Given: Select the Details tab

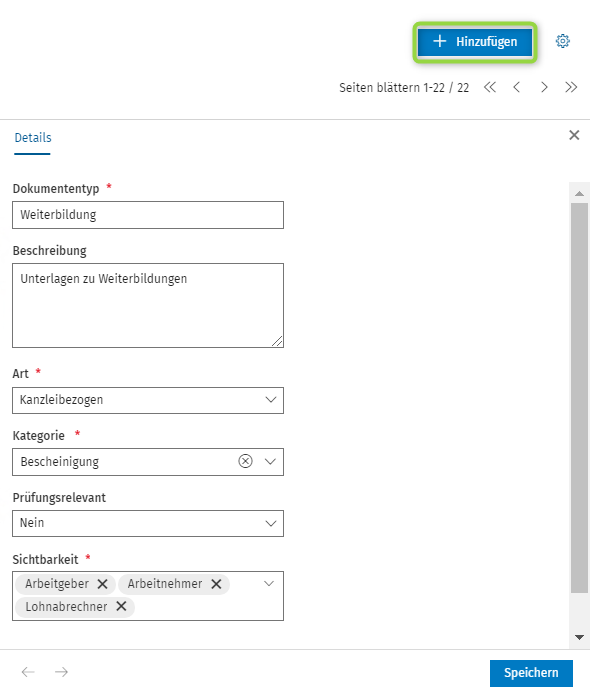Looking at the screenshot, I should point(33,138).
